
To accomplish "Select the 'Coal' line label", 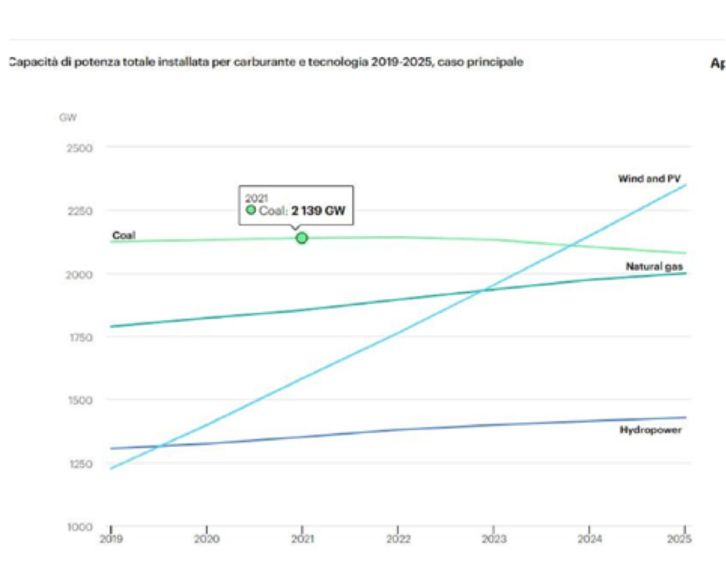I will (124, 235).
